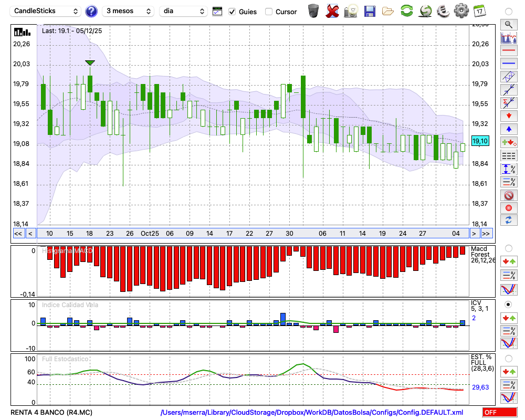The height and width of the screenshot is (420, 525).
Task: Open the Config.DEFAULT.xml file path link
Action: [312, 413]
